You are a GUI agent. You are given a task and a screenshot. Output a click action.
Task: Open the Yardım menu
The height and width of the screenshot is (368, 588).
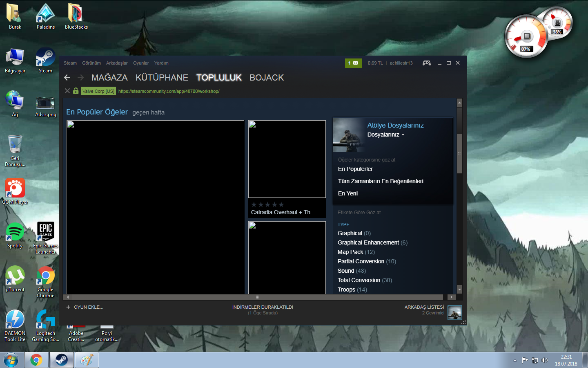161,63
